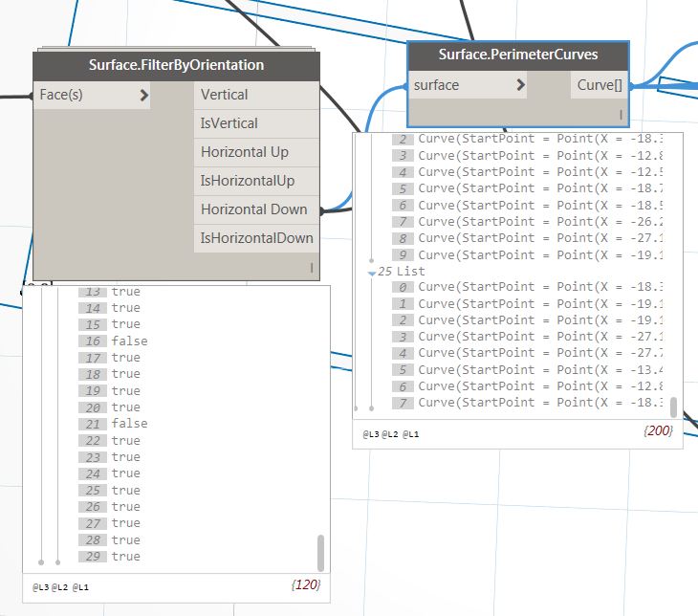Select the Vertical output port
The width and height of the screenshot is (698, 616).
[255, 95]
